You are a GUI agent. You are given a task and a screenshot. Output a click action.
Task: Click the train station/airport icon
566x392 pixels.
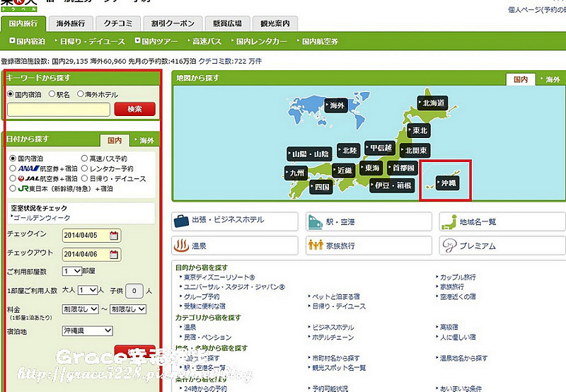(x=315, y=221)
